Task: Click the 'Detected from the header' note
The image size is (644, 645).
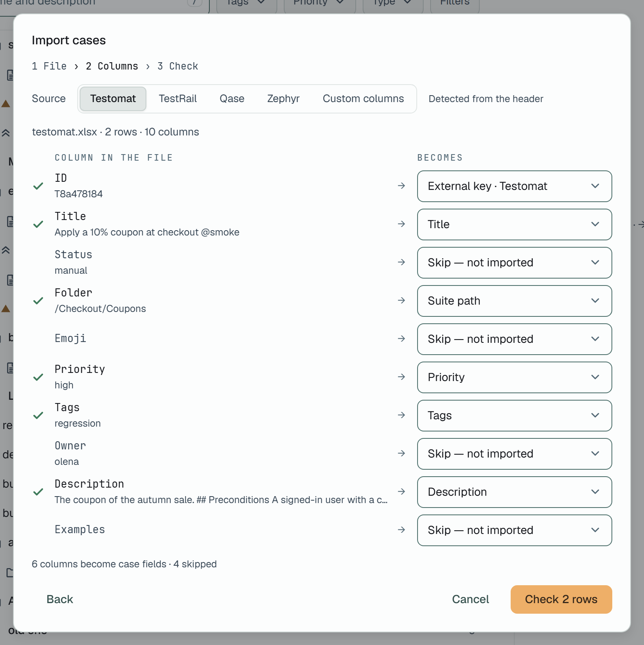Action: (x=486, y=99)
